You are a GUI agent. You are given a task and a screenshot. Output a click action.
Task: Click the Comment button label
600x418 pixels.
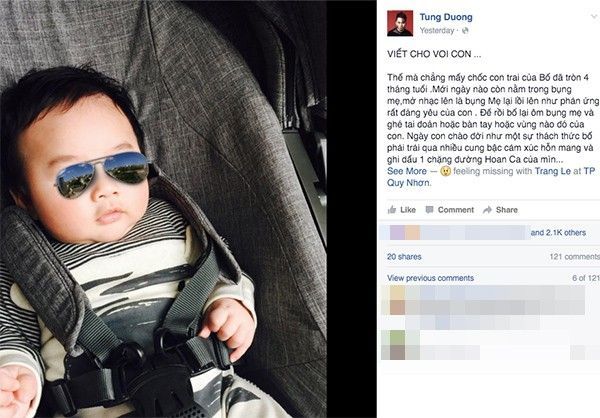456,210
